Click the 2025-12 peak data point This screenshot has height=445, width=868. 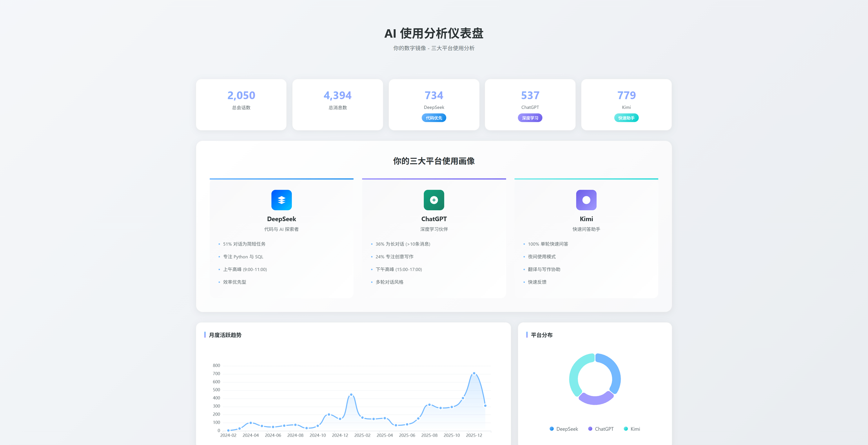(474, 373)
